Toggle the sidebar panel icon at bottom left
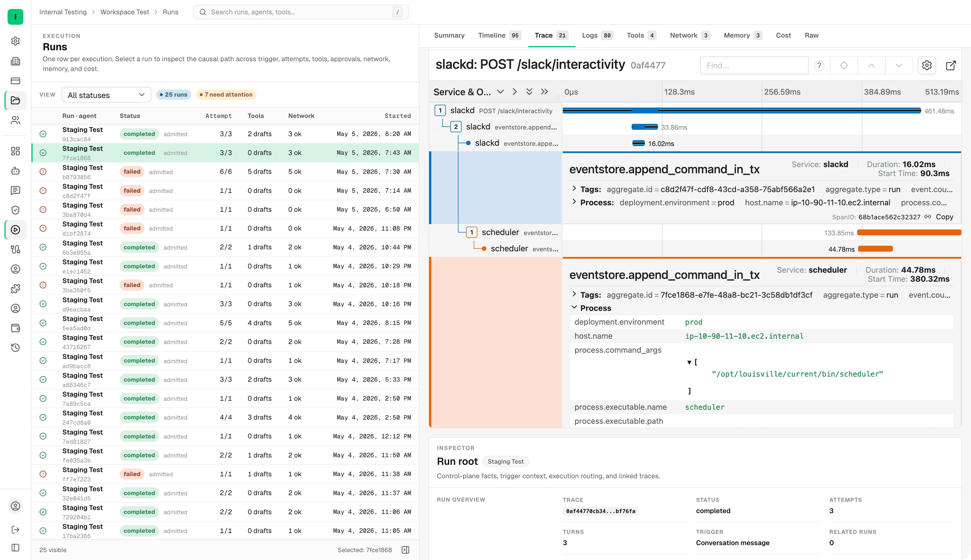Viewport: 971px width, 560px height. [x=15, y=547]
